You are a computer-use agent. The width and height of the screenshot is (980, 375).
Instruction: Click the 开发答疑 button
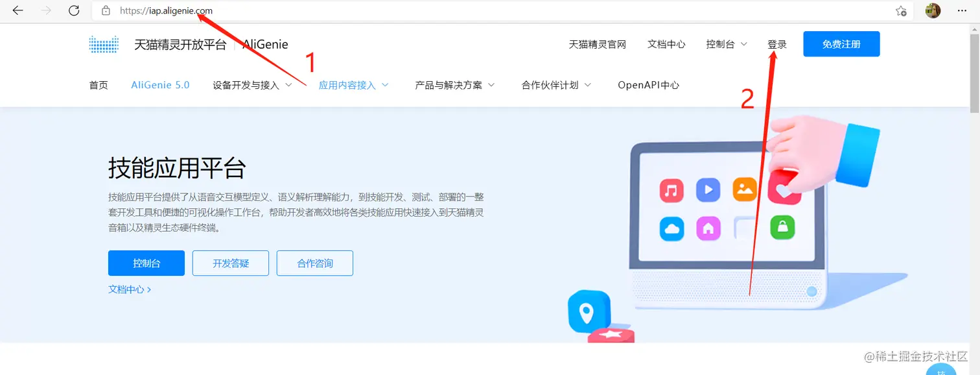coord(231,263)
